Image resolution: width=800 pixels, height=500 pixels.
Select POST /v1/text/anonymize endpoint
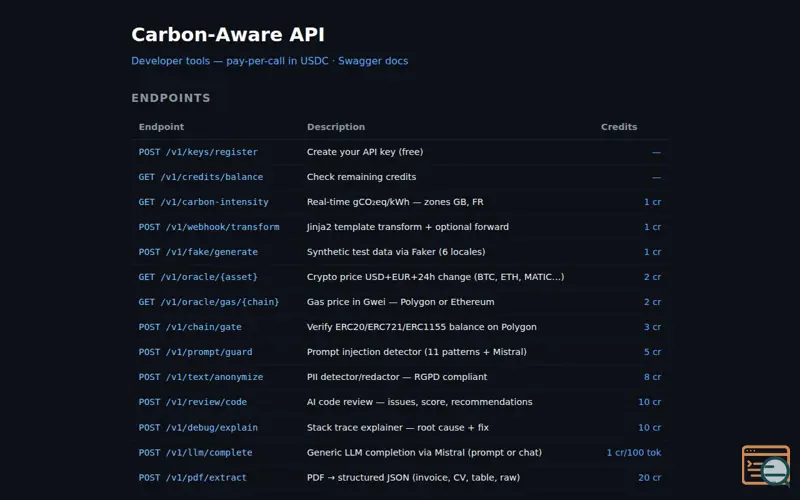(x=201, y=377)
